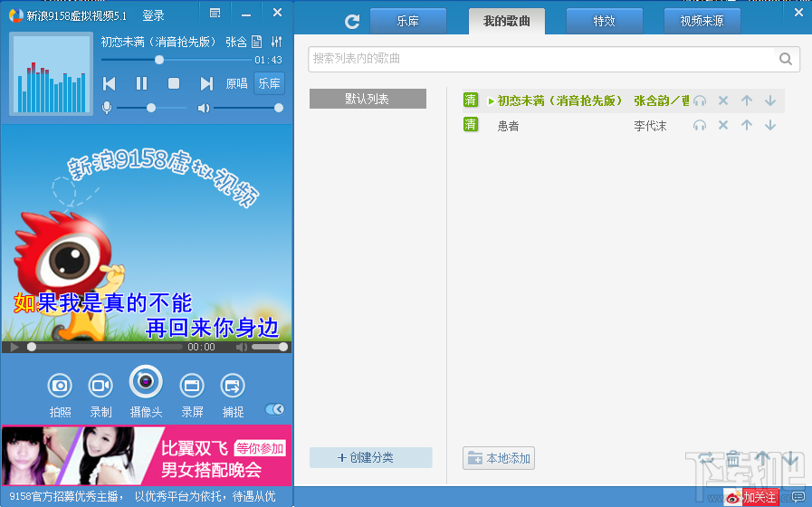
Task: Click the 新浪9158 app logo icon
Action: click(15, 15)
